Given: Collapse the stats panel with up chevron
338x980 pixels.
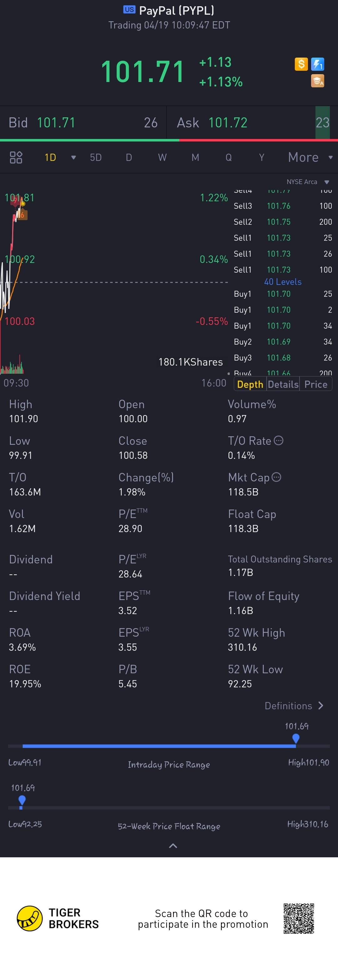Looking at the screenshot, I should tap(173, 846).
